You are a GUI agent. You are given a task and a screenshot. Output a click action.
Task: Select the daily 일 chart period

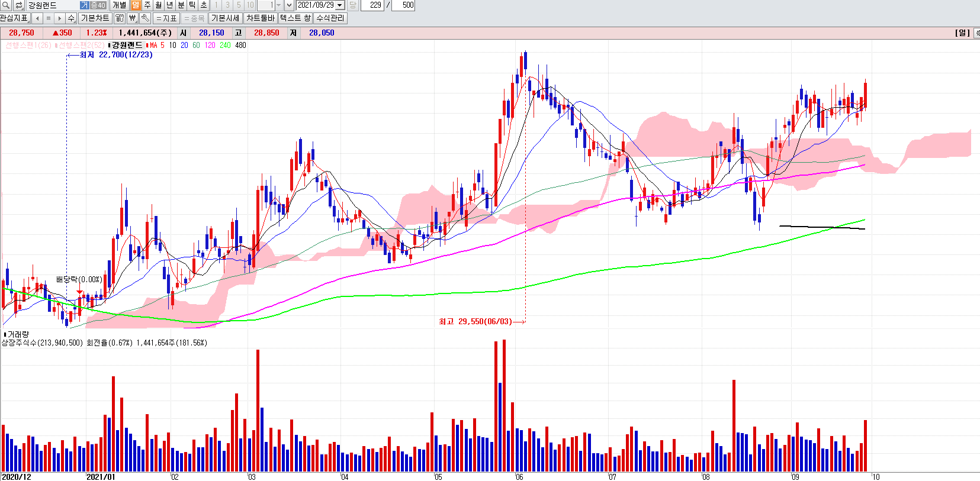pyautogui.click(x=136, y=5)
